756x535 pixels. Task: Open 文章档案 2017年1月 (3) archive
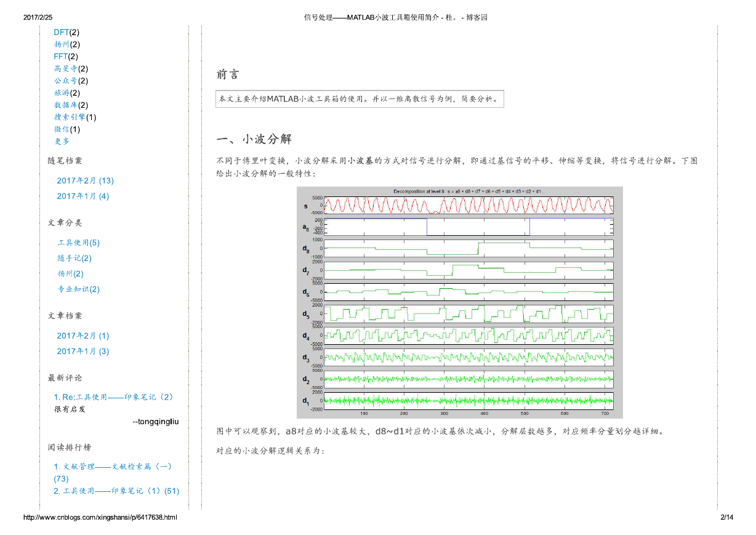pyautogui.click(x=82, y=351)
